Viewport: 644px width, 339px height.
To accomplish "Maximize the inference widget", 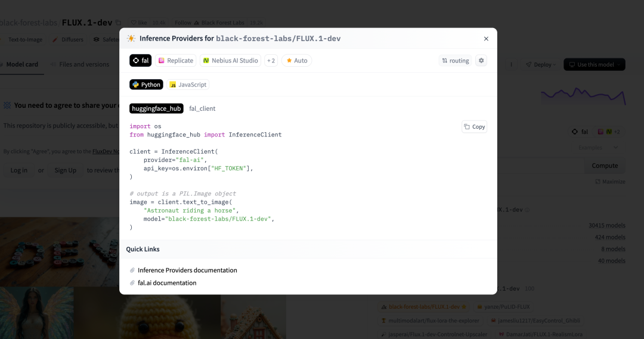I will click(611, 181).
